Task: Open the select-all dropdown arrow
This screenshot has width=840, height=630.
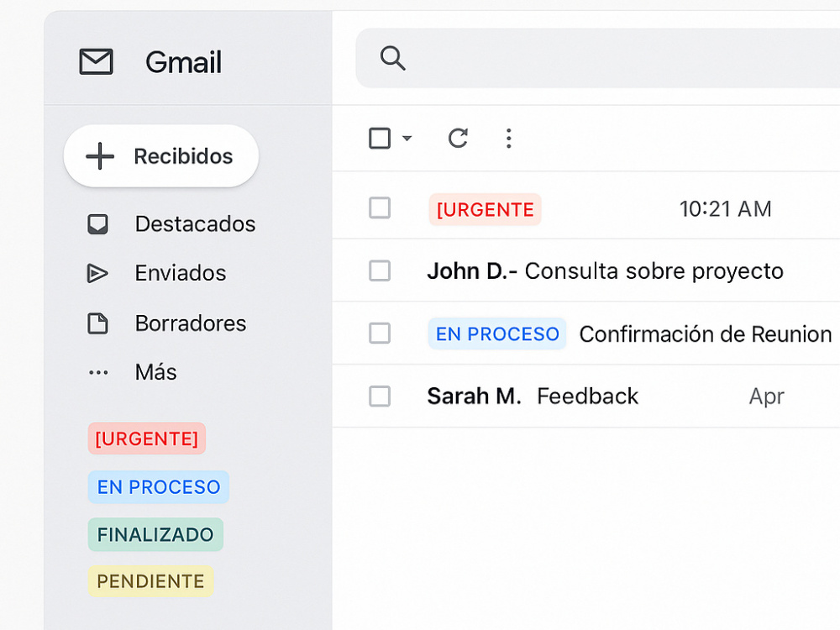Action: tap(407, 139)
